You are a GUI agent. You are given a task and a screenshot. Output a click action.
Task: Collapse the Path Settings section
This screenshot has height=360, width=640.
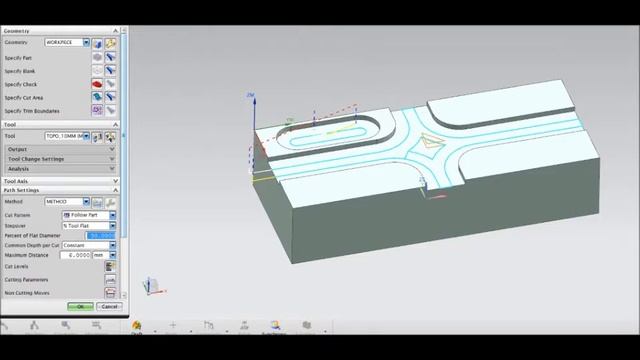pyautogui.click(x=116, y=190)
